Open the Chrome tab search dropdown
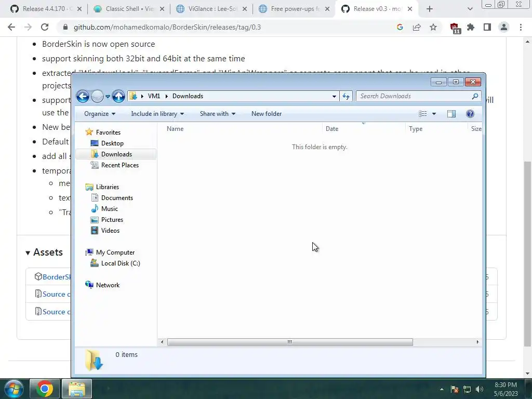Image resolution: width=532 pixels, height=399 pixels. coord(470,9)
